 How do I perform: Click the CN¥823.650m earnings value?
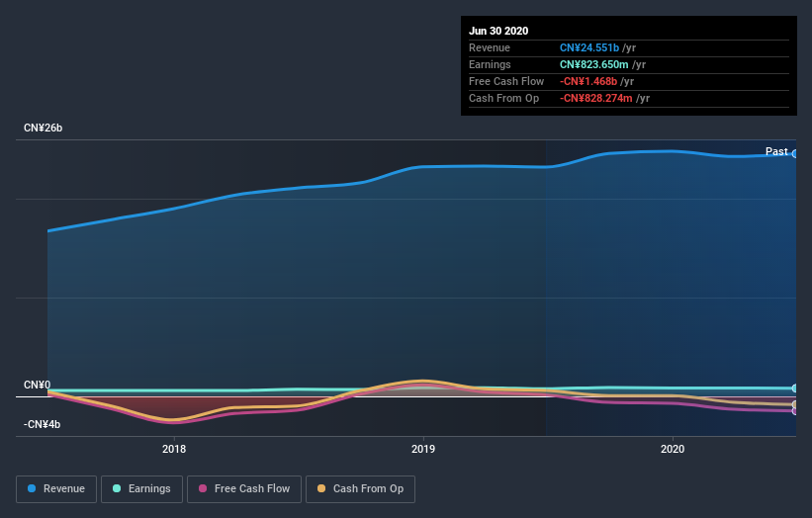click(594, 64)
